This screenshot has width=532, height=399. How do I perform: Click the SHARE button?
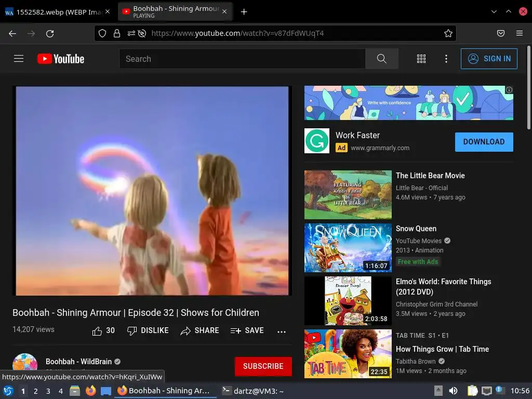click(x=199, y=330)
